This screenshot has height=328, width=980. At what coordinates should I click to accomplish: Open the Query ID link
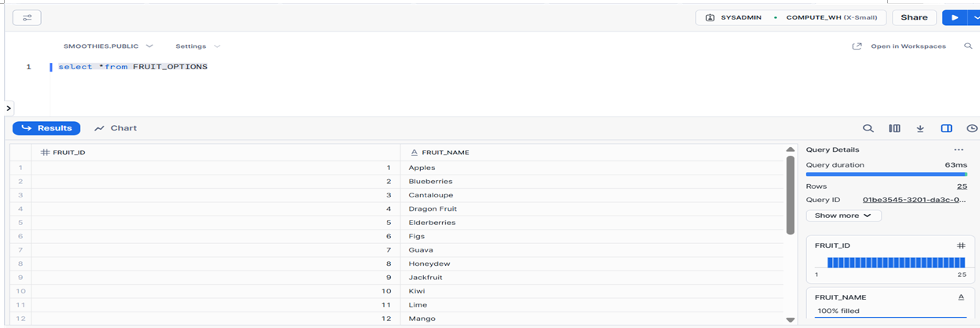coord(914,200)
